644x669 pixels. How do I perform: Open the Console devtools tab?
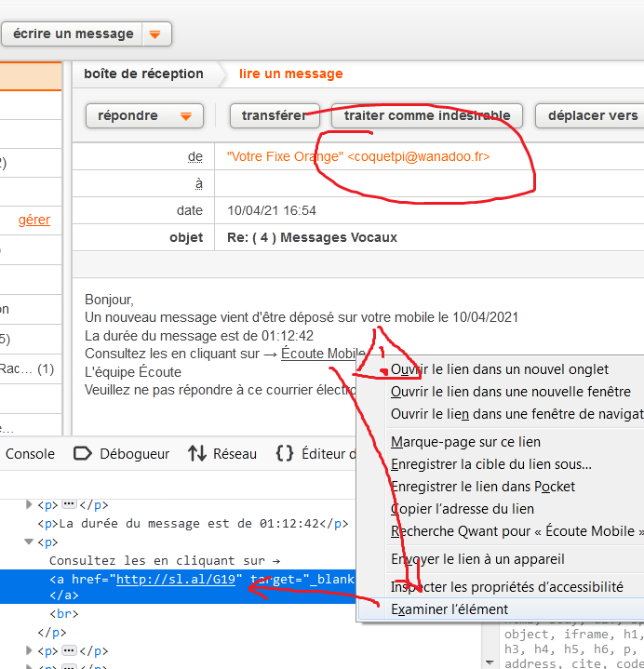[x=30, y=454]
